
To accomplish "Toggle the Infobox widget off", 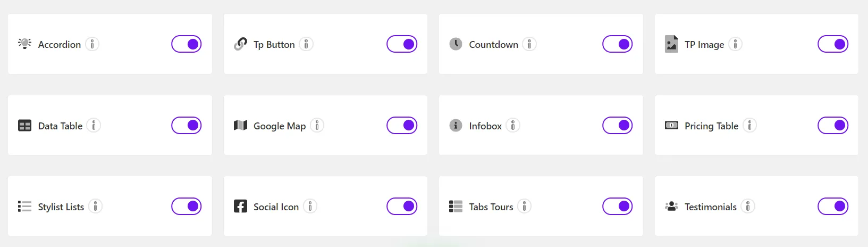I will click(x=617, y=126).
